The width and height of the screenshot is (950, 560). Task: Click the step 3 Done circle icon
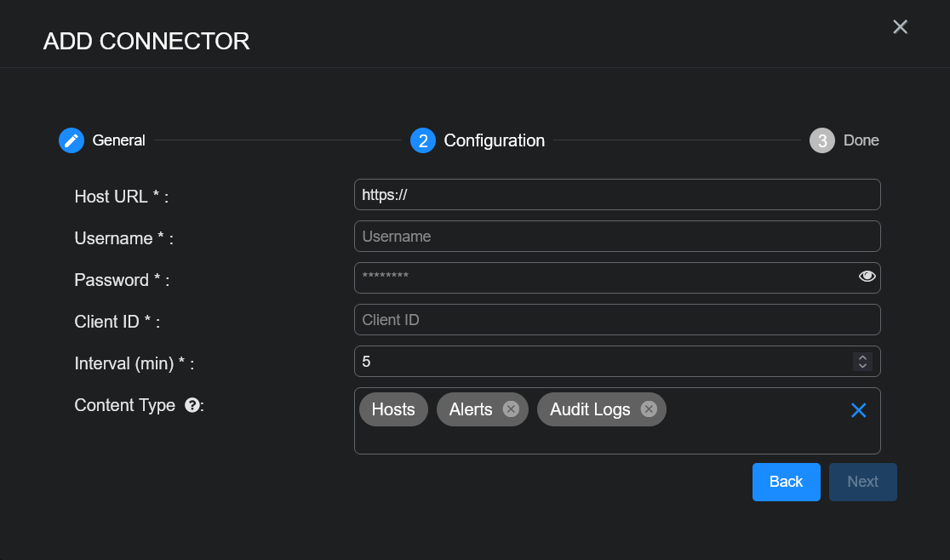point(822,140)
